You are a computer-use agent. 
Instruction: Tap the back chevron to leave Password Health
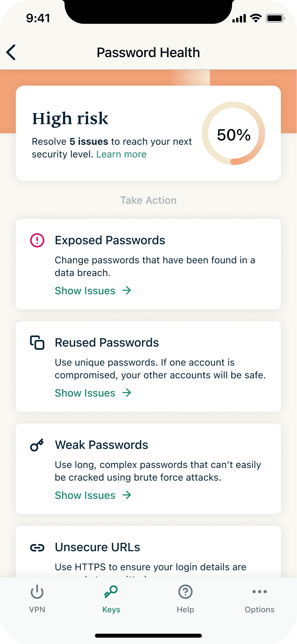tap(11, 52)
